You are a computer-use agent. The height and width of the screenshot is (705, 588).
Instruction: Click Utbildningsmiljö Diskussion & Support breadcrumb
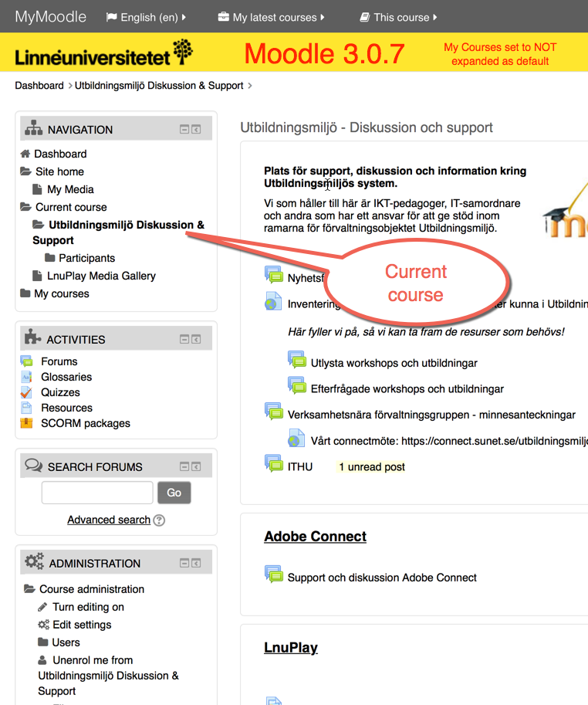coord(159,86)
